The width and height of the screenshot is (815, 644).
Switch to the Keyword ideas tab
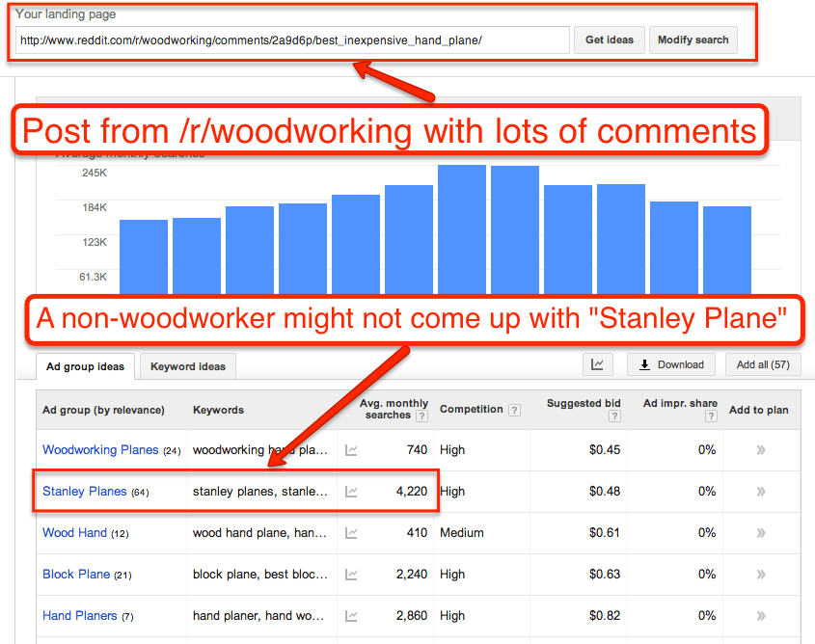tap(187, 366)
